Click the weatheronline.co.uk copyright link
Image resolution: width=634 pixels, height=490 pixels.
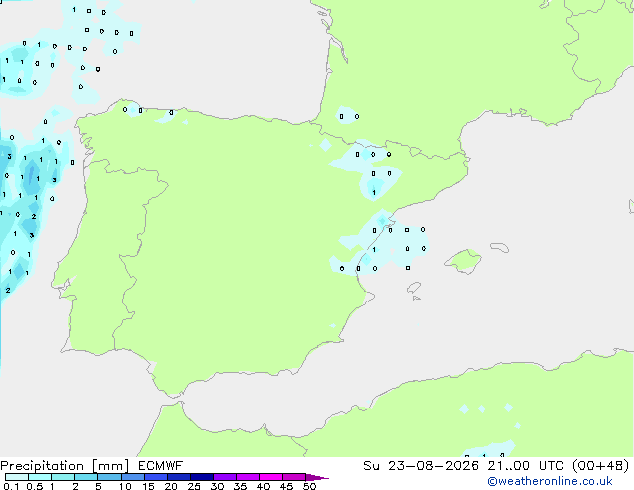point(550,481)
